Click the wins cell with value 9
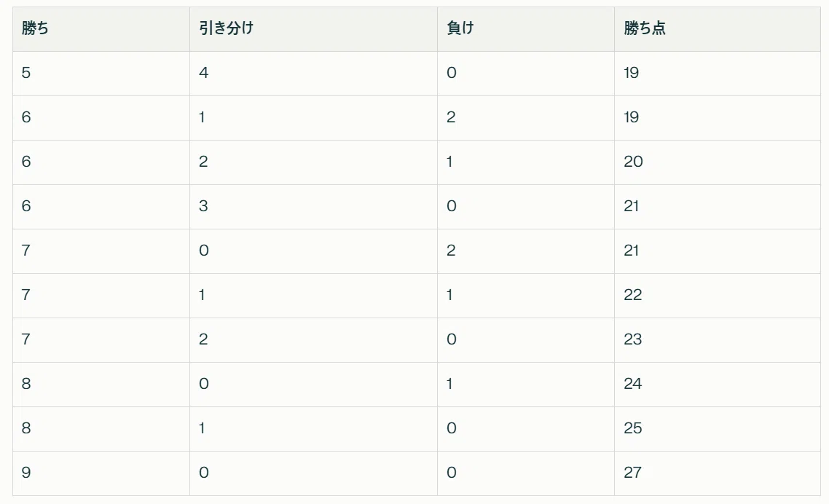829x504 pixels. coord(101,473)
